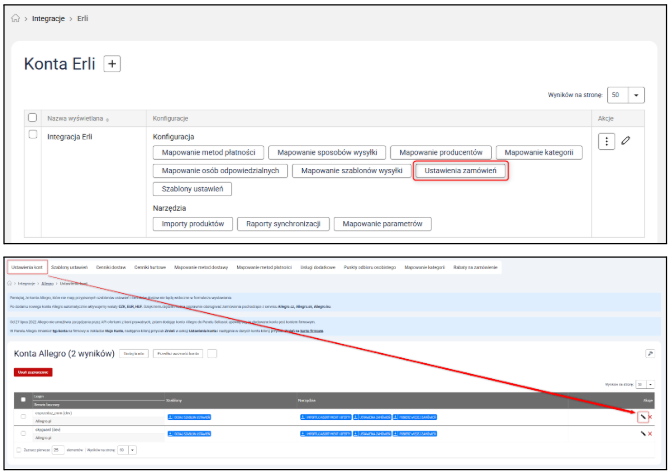Open Mapowanie szablonów wysyłki

coord(351,171)
